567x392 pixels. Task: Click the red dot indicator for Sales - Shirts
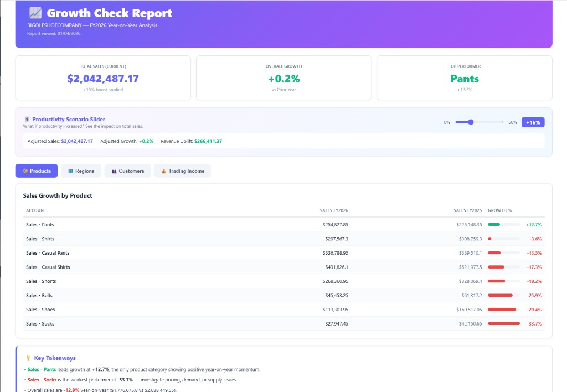(489, 239)
